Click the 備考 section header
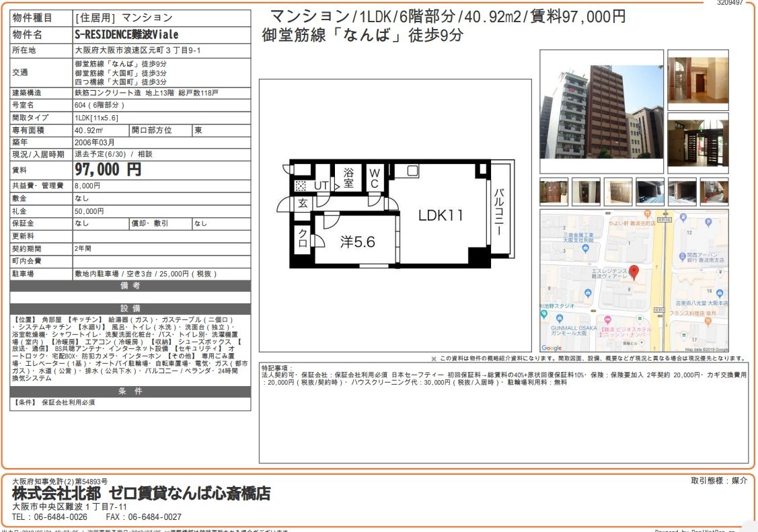The height and width of the screenshot is (532, 758). coord(130,286)
